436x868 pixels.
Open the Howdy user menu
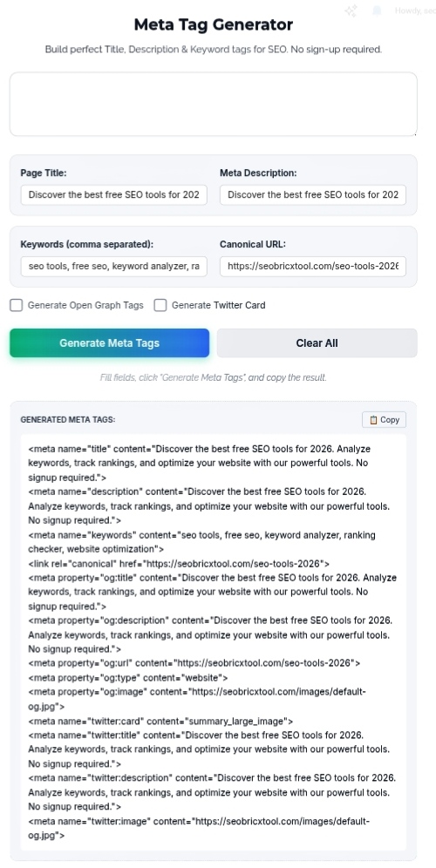point(415,10)
